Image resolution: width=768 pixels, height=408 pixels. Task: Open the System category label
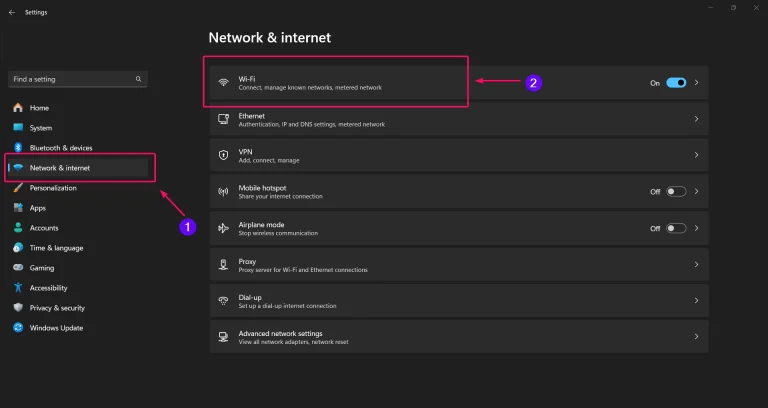(41, 128)
